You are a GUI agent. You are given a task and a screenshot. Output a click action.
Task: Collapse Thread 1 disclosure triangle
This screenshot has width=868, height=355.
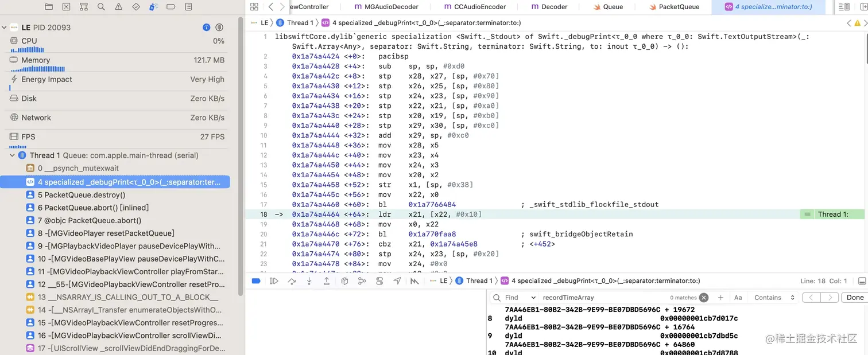click(x=13, y=155)
